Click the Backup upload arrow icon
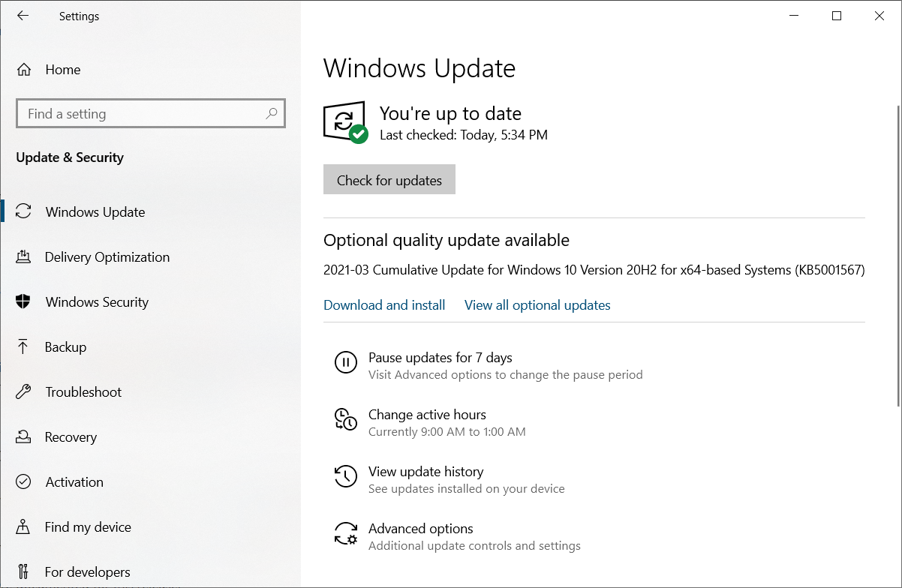The image size is (902, 588). pos(23,346)
